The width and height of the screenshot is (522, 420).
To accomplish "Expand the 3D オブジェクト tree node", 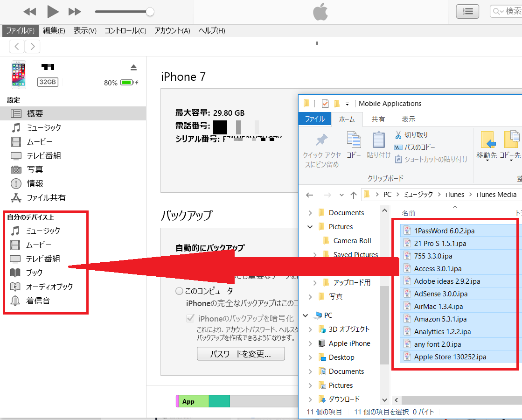I will (310, 329).
